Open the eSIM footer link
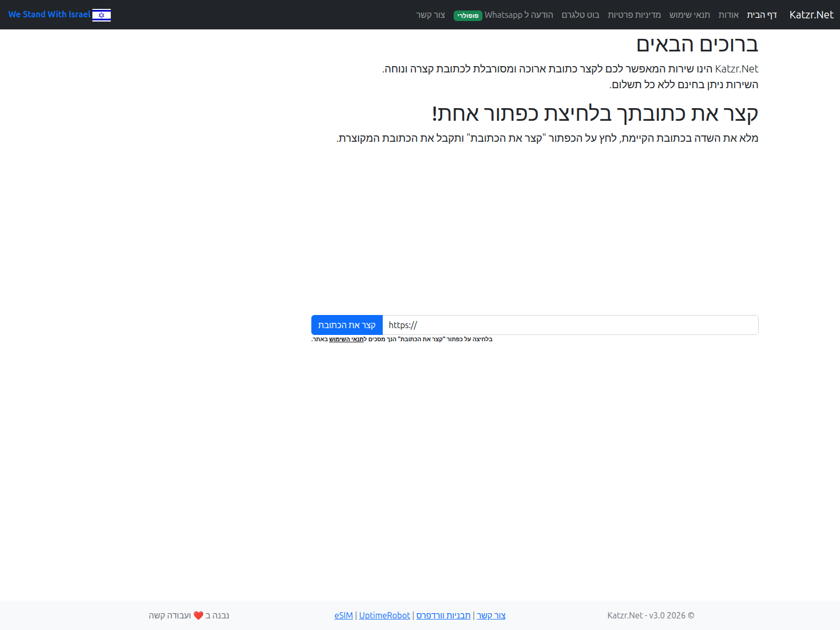The width and height of the screenshot is (840, 630). (344, 615)
